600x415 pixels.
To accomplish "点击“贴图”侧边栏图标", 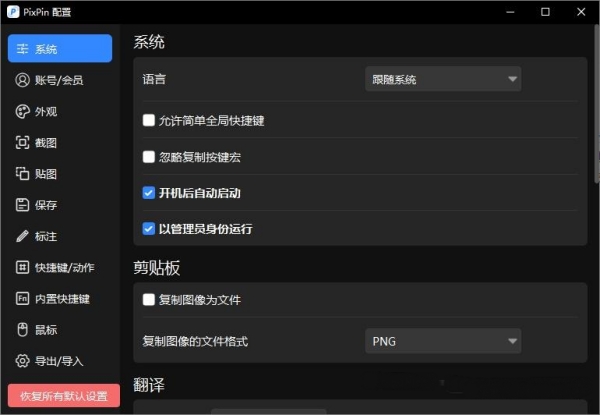I will [22, 174].
